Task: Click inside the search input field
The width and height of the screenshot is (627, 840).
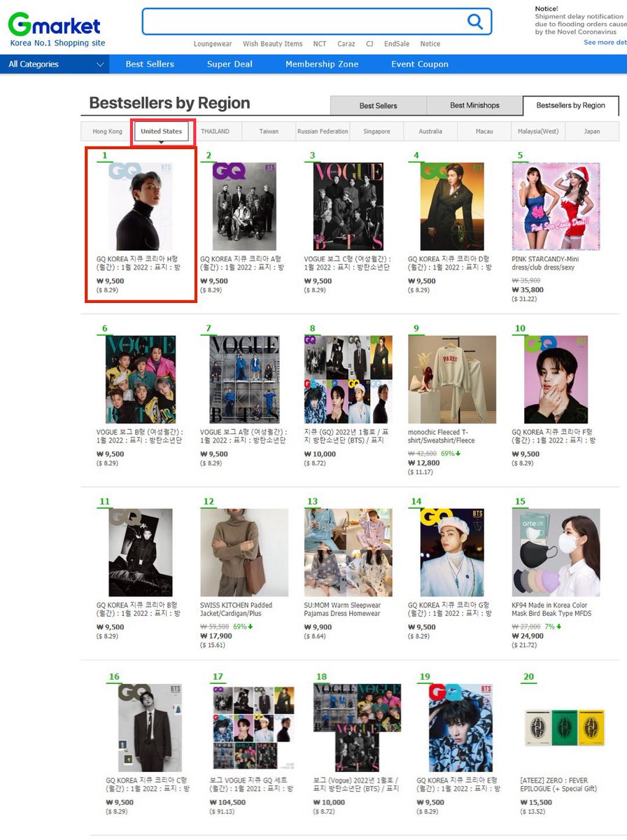Action: pyautogui.click(x=304, y=22)
